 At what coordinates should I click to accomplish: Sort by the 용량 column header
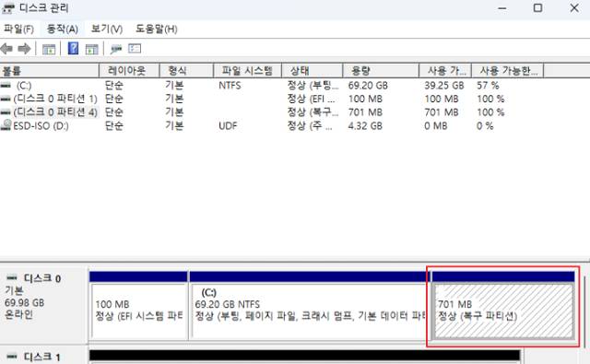tap(381, 71)
